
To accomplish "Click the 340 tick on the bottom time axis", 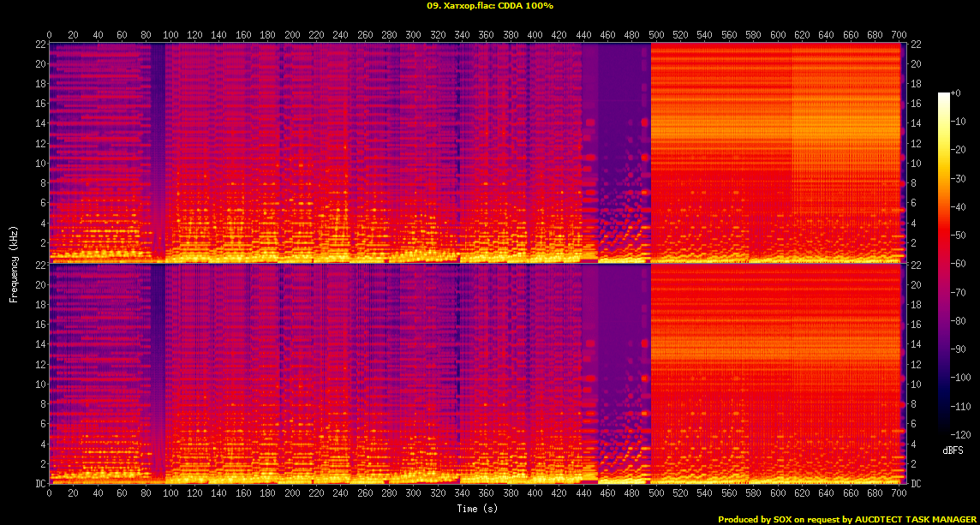I will click(462, 493).
